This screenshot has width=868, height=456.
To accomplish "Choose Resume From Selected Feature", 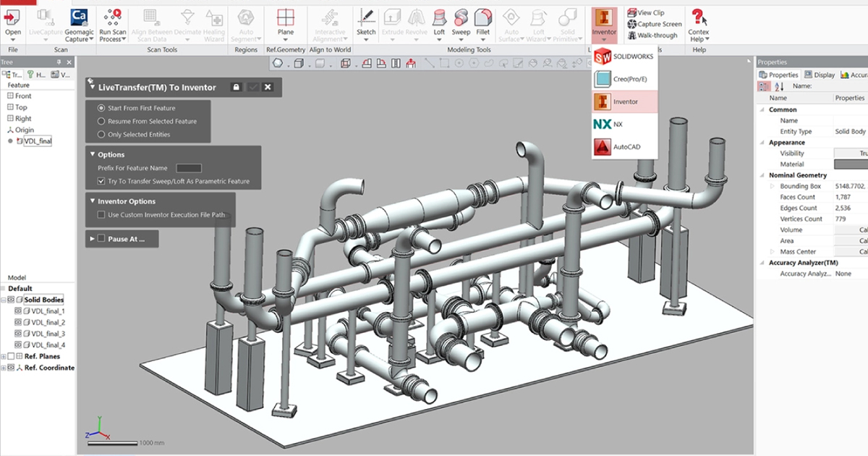I will click(101, 122).
